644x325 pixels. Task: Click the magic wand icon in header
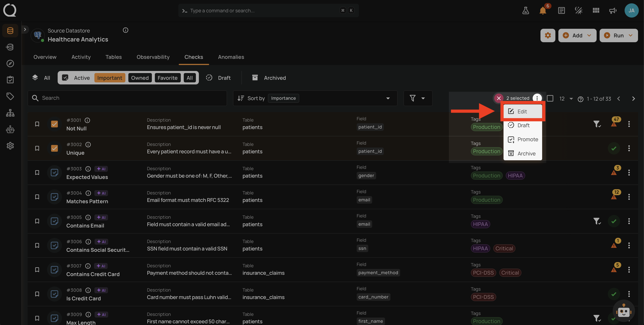click(579, 10)
